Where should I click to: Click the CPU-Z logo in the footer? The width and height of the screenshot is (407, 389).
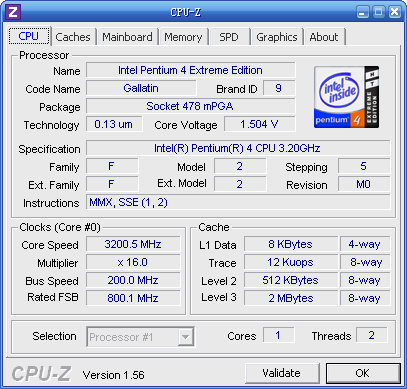41,374
